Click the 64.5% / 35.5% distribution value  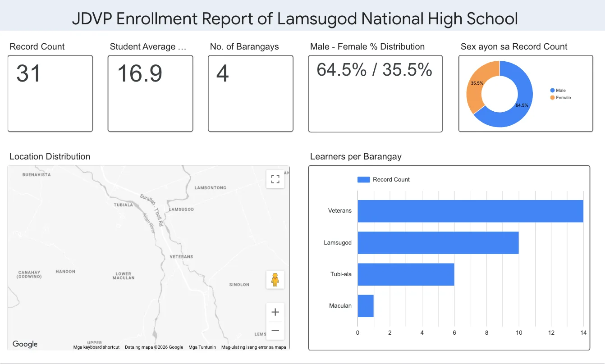374,70
